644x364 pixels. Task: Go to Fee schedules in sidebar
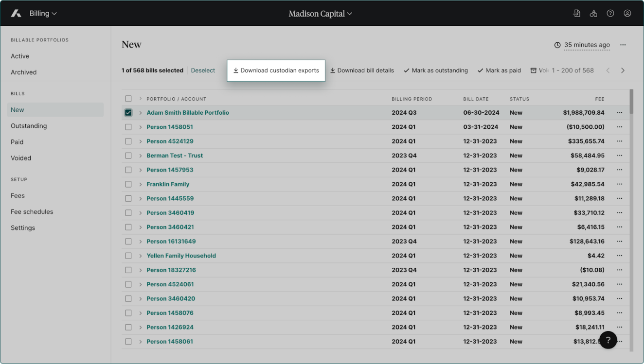click(x=32, y=212)
